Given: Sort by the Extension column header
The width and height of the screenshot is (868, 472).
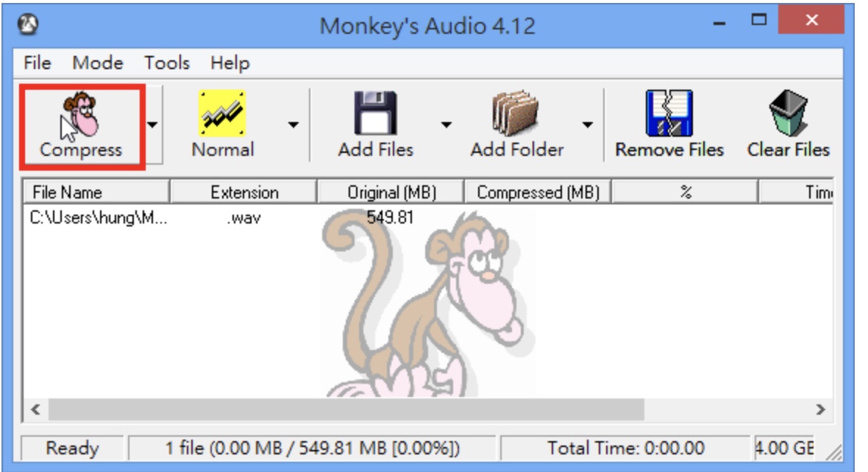Looking at the screenshot, I should pos(243,192).
